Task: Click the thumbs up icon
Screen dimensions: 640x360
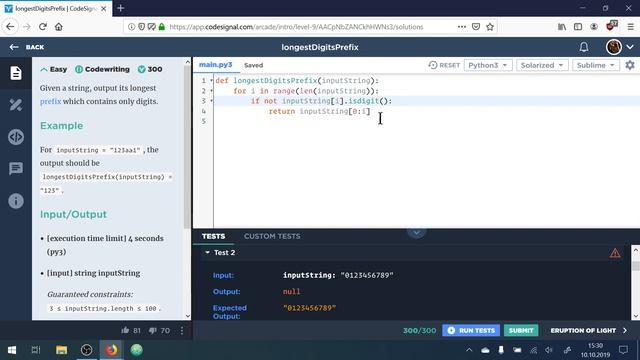Action: [x=125, y=330]
